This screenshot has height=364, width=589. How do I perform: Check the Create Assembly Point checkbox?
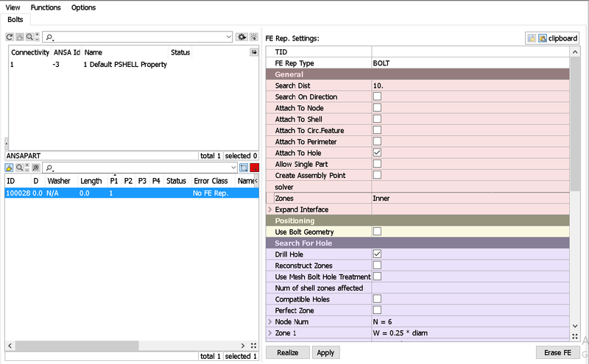click(x=377, y=175)
